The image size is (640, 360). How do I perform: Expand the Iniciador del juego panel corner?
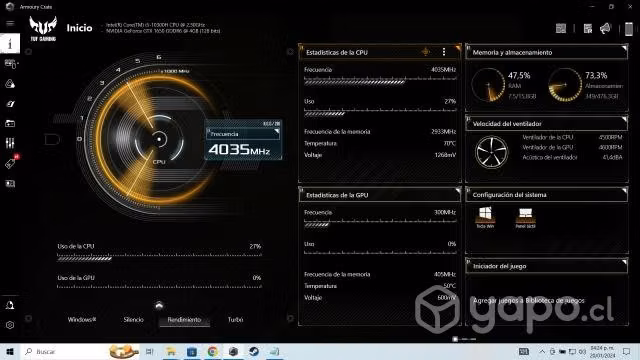point(624,262)
